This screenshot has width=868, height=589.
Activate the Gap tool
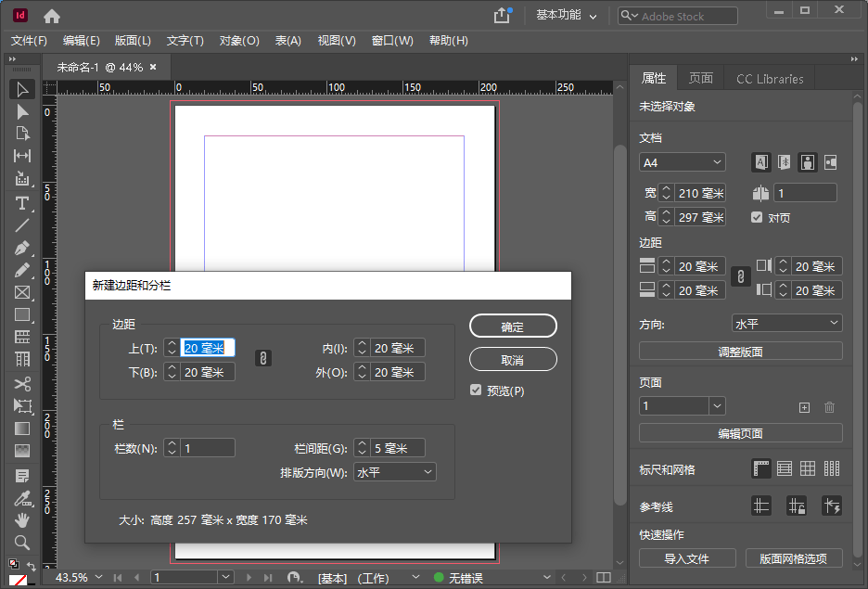[22, 156]
